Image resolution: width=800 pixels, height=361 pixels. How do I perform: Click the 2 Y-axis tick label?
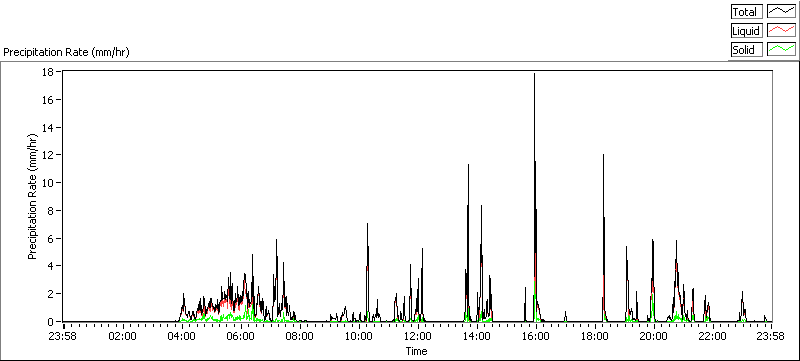pyautogui.click(x=51, y=294)
